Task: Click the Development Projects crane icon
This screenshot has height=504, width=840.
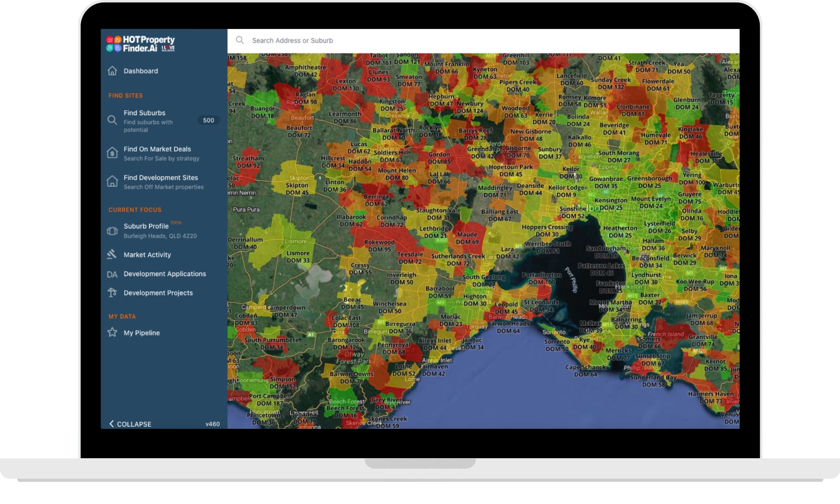Action: pos(112,293)
